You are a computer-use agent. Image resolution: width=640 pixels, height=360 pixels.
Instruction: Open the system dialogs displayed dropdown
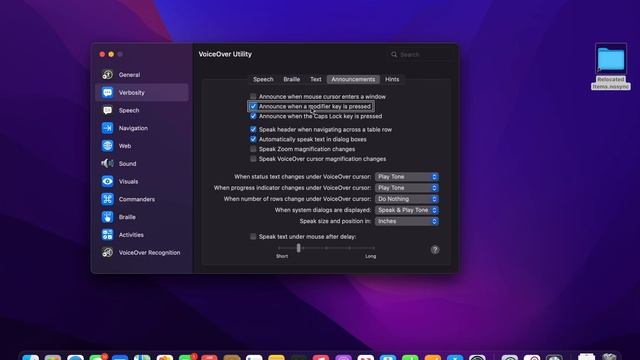pyautogui.click(x=407, y=210)
